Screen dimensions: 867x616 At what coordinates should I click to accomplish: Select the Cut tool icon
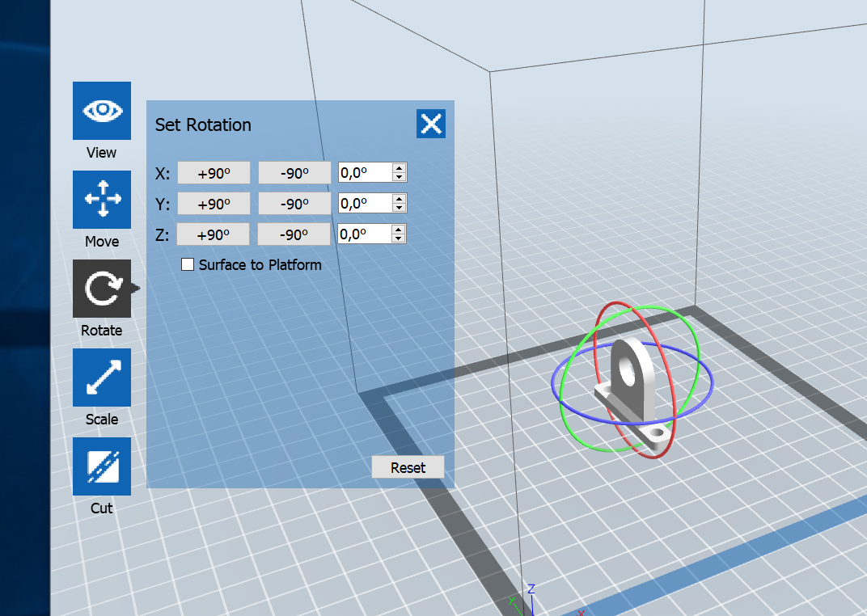point(102,466)
